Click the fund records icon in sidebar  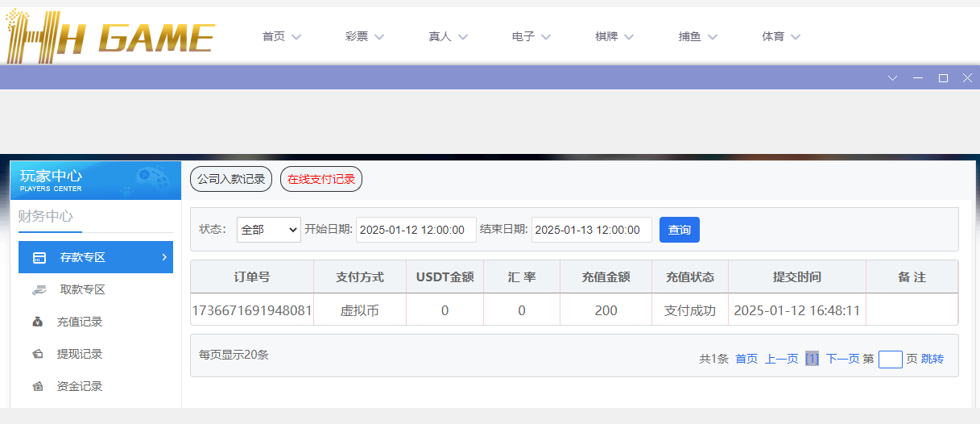click(x=38, y=387)
